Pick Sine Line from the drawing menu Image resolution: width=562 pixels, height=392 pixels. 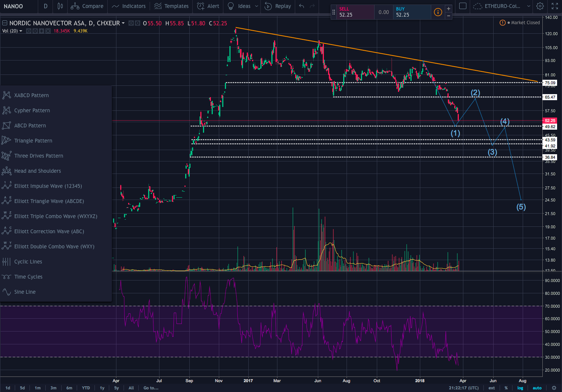25,292
